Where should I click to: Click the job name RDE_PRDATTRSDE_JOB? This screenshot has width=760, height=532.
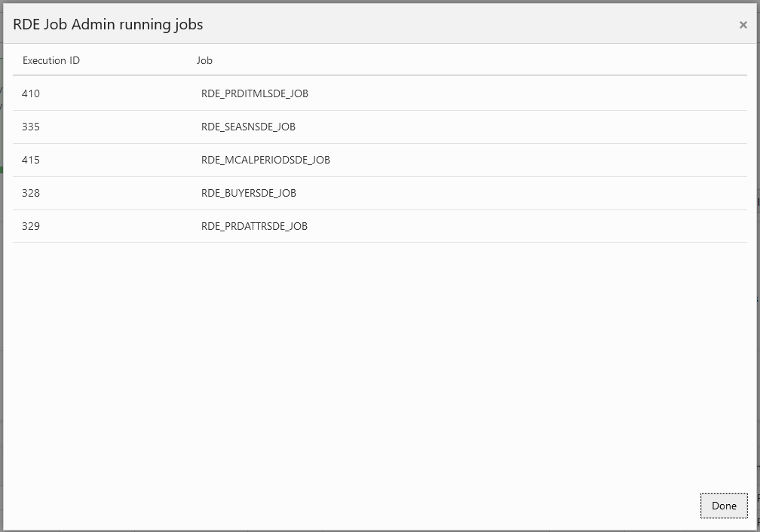tap(254, 226)
